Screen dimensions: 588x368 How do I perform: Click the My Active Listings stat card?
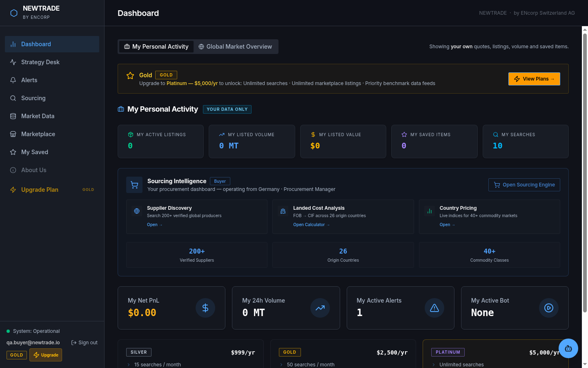point(160,141)
